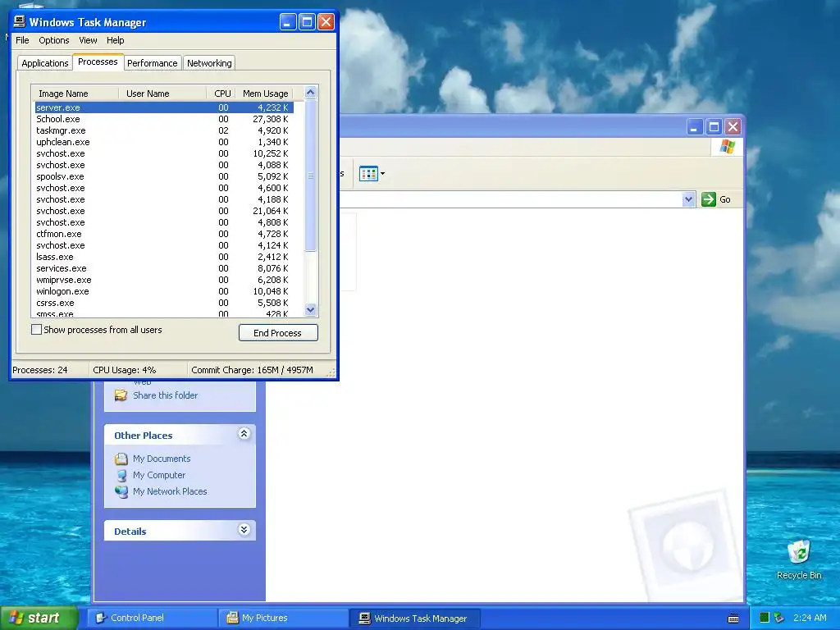Screen dimensions: 840x630
Task: Open the File menu in Task Manager
Action: [22, 40]
